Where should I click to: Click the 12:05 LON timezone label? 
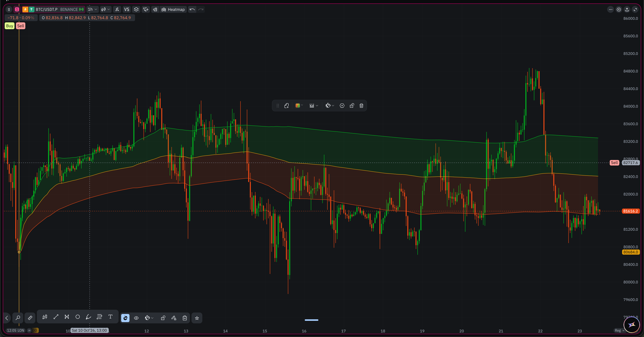point(16,330)
